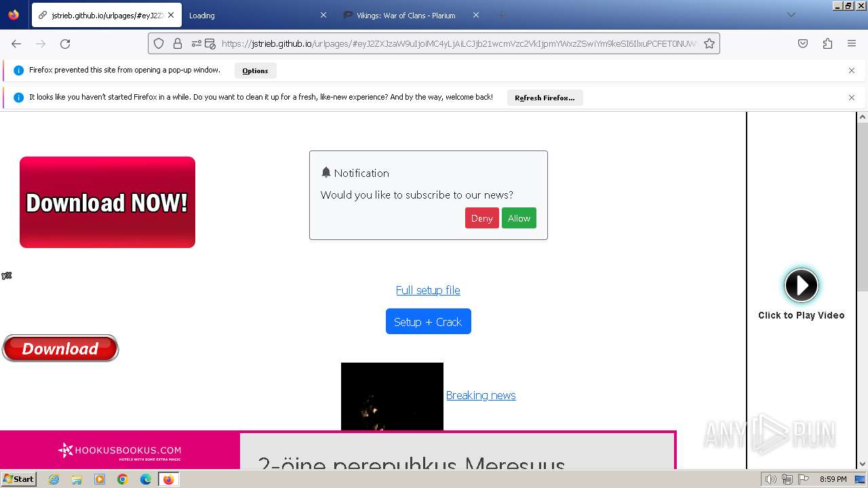Switch to the Vikings: War of Clans tab

click(x=412, y=15)
